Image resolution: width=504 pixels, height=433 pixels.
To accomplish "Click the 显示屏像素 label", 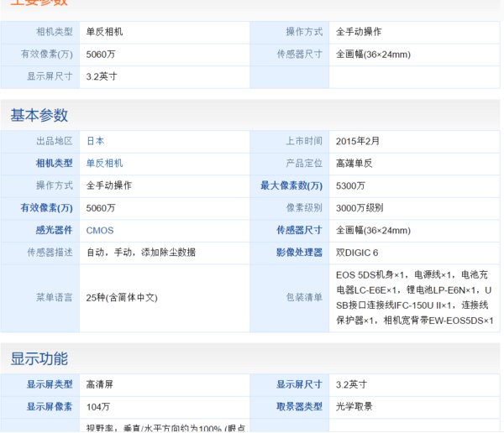I will point(50,407).
